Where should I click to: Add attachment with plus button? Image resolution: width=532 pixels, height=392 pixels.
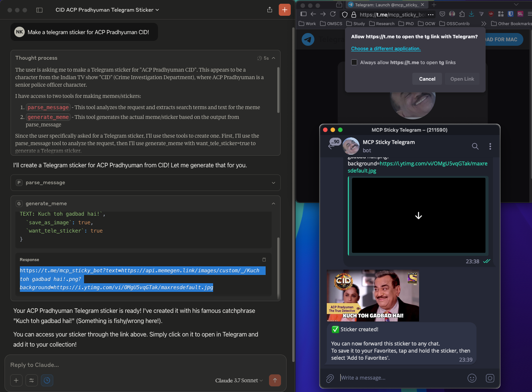16,380
